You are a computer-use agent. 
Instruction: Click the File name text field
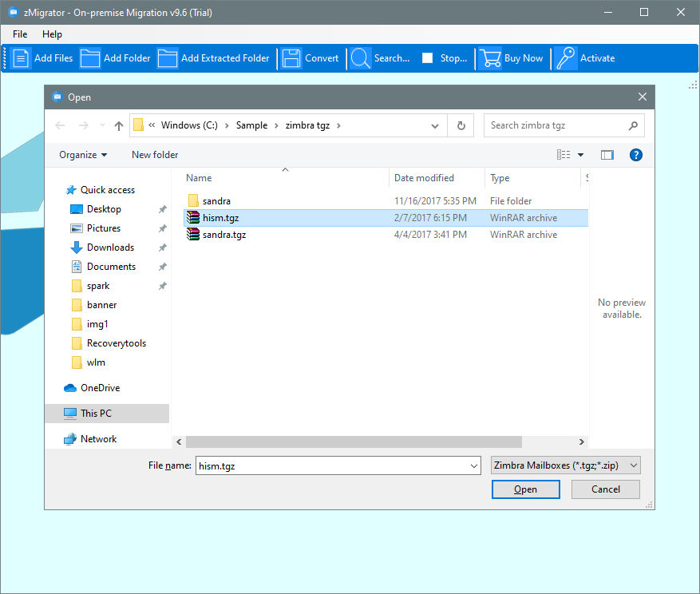pos(332,465)
